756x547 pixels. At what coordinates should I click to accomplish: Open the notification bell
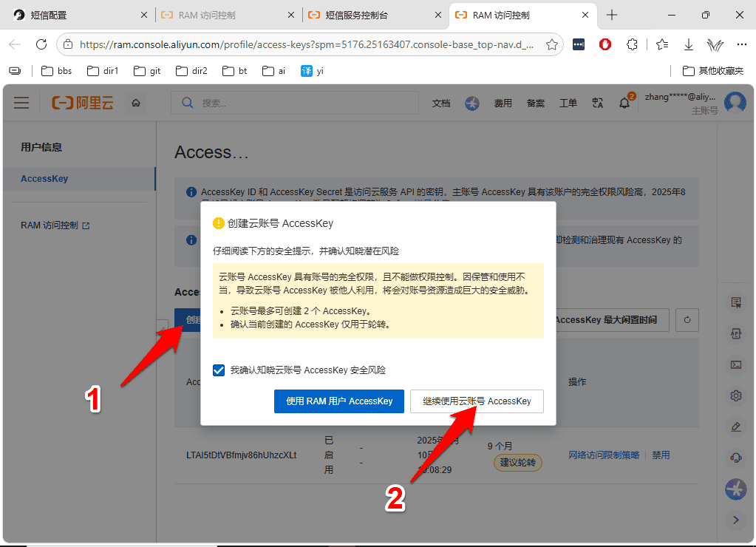click(x=625, y=103)
